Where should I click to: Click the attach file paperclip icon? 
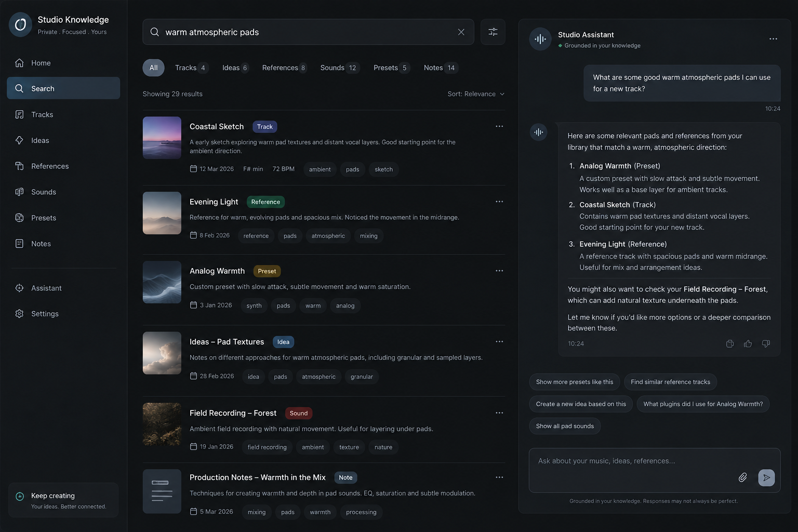(x=743, y=477)
